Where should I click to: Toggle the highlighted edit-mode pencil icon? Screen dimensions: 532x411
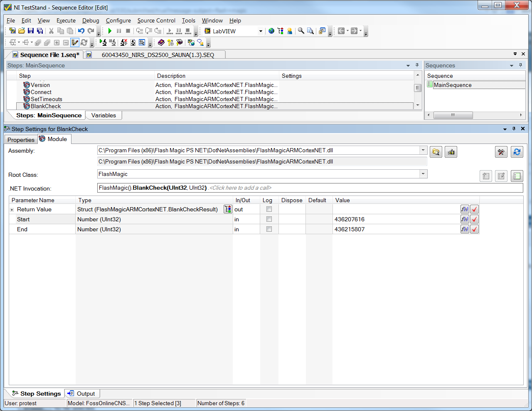(x=75, y=42)
